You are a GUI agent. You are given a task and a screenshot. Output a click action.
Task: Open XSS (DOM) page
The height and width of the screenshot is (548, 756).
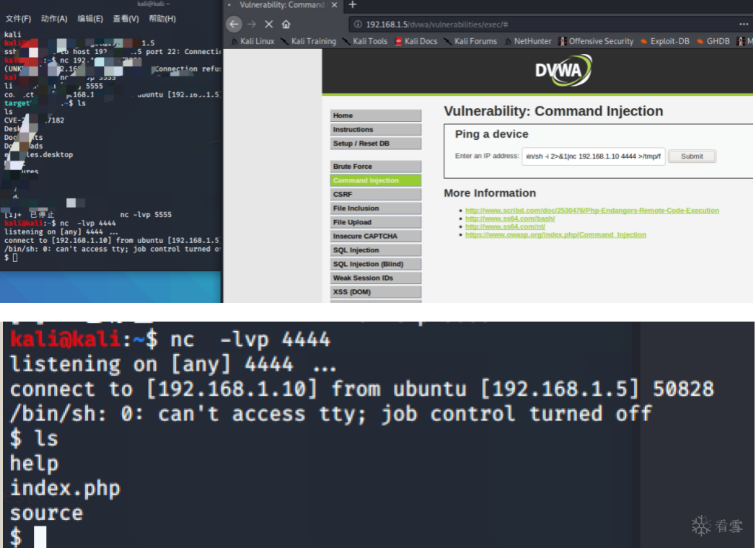point(376,292)
